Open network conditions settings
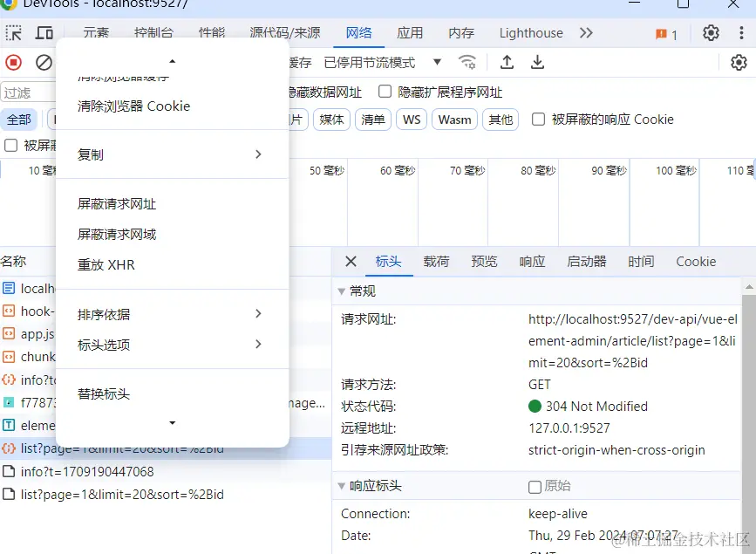Screen dimensions: 756x554 pyautogui.click(x=467, y=63)
